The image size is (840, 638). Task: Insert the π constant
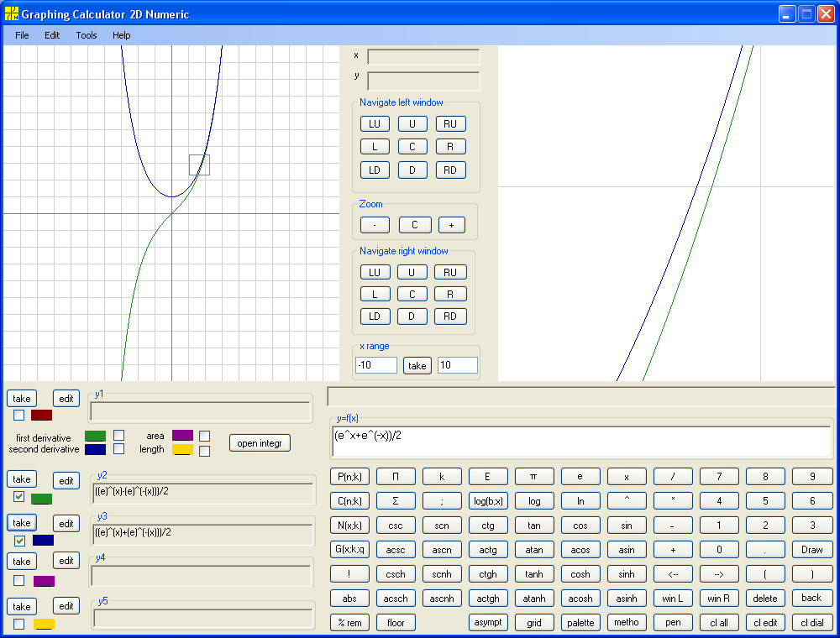click(x=534, y=477)
